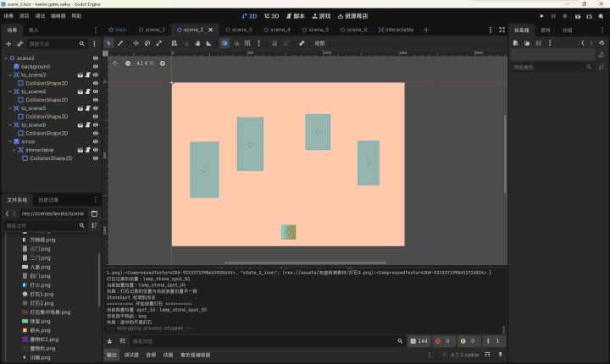This screenshot has width=610, height=364.
Task: Open to_scene4 in editor via clapperboard icon
Action: tap(80, 91)
